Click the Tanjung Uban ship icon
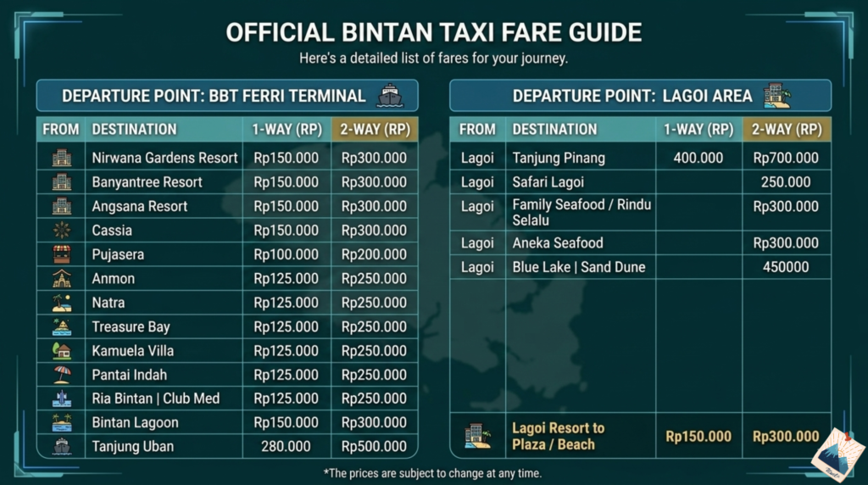This screenshot has height=485, width=868. coord(61,447)
